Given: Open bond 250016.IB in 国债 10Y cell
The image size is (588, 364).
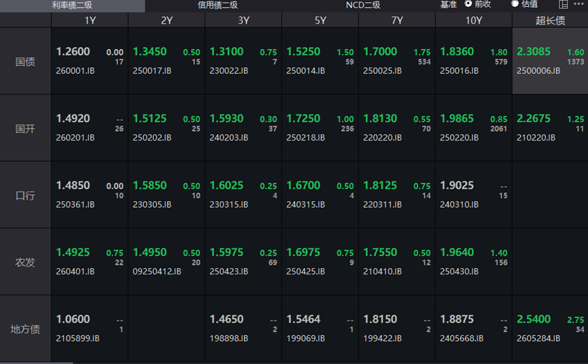Looking at the screenshot, I should click(459, 70).
